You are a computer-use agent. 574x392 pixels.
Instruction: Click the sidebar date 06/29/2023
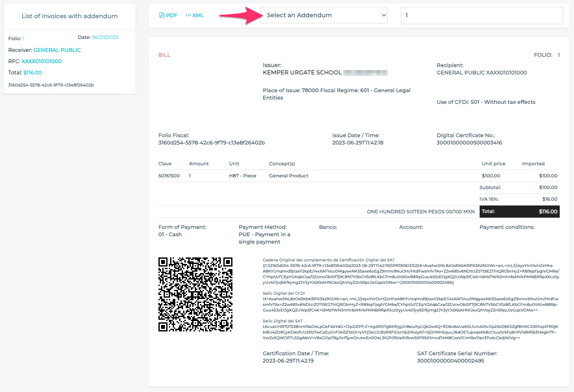(105, 37)
